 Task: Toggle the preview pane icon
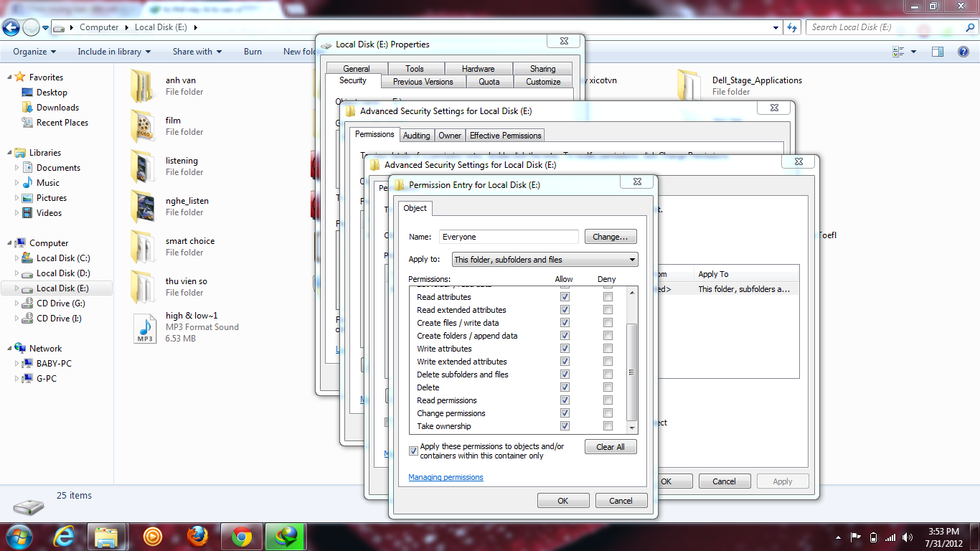pos(938,52)
